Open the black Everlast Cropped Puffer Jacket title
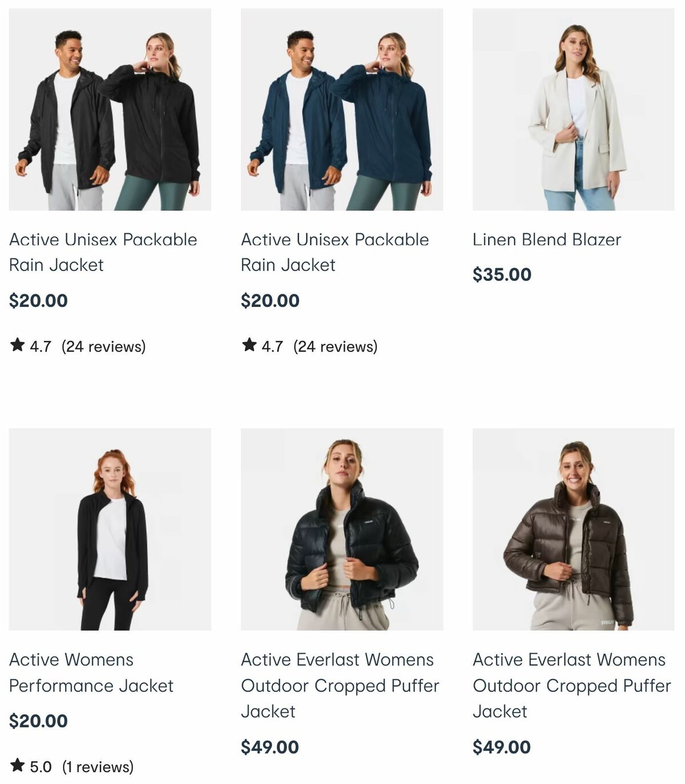Image resolution: width=685 pixels, height=784 pixels. pos(341,686)
